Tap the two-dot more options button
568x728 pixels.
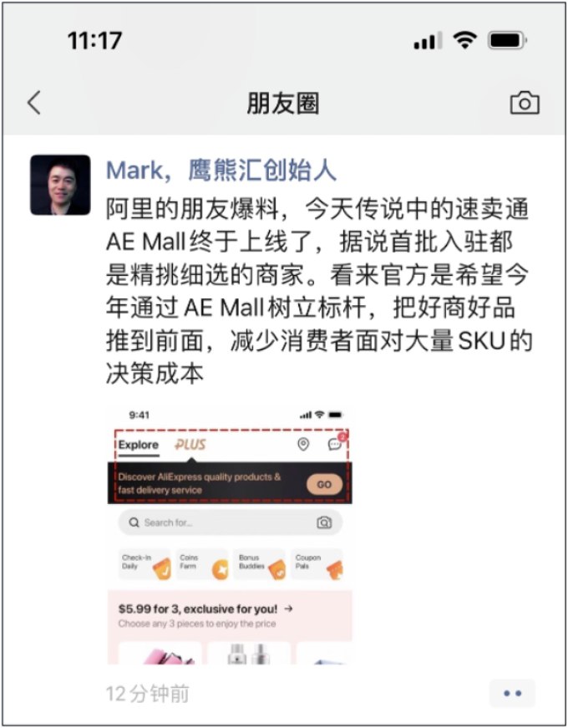pos(512,693)
